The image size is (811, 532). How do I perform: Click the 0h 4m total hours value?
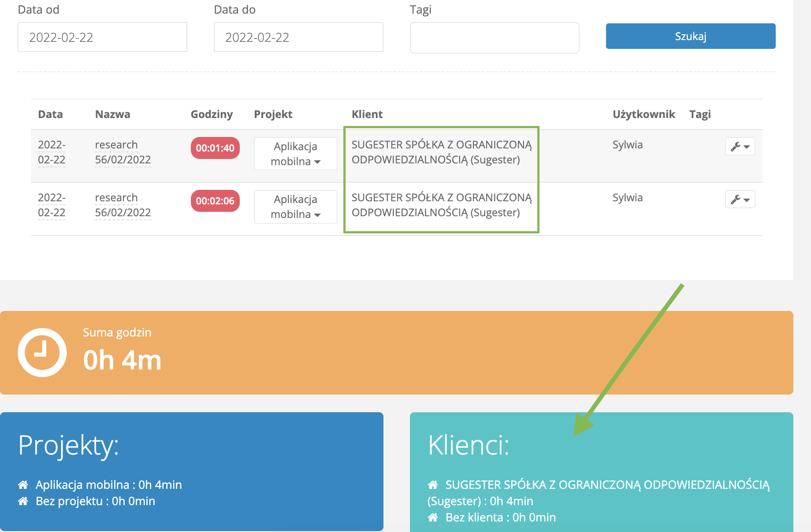coord(122,360)
